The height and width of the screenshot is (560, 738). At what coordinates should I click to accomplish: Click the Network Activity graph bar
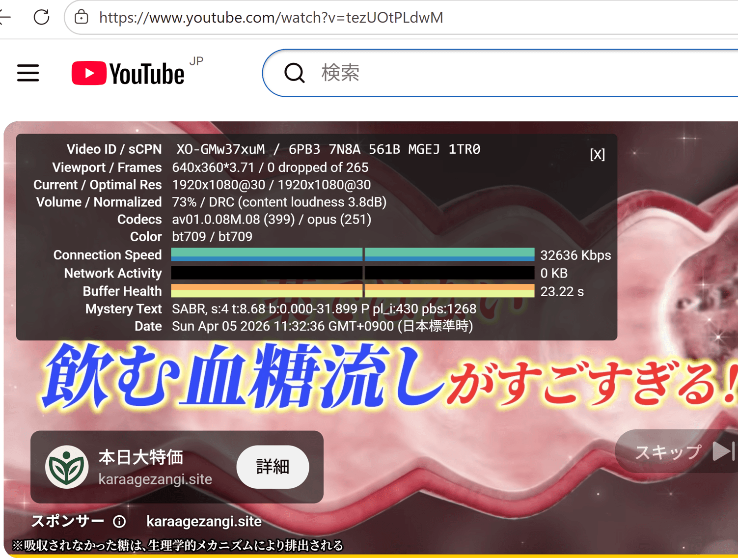pos(353,273)
